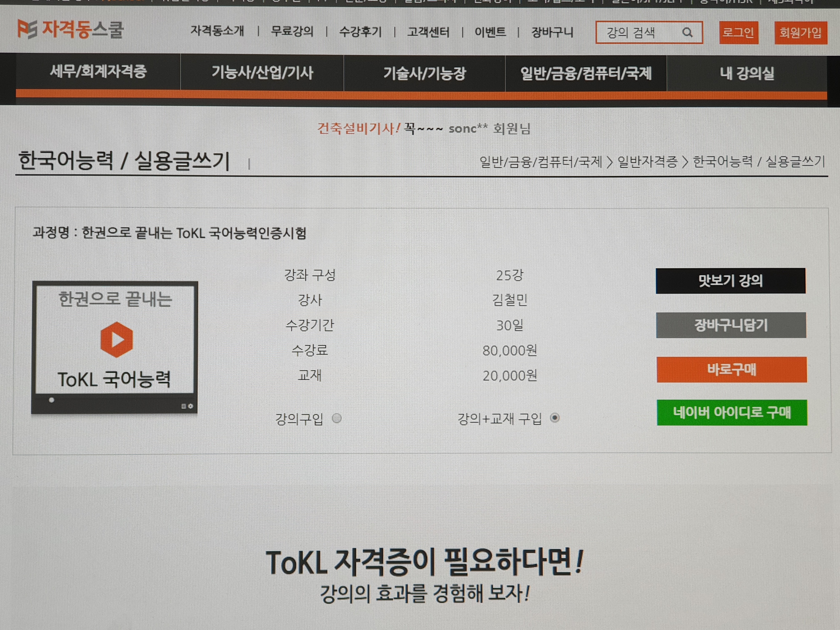Open 자격동소개 link
This screenshot has width=840, height=630.
(x=217, y=30)
